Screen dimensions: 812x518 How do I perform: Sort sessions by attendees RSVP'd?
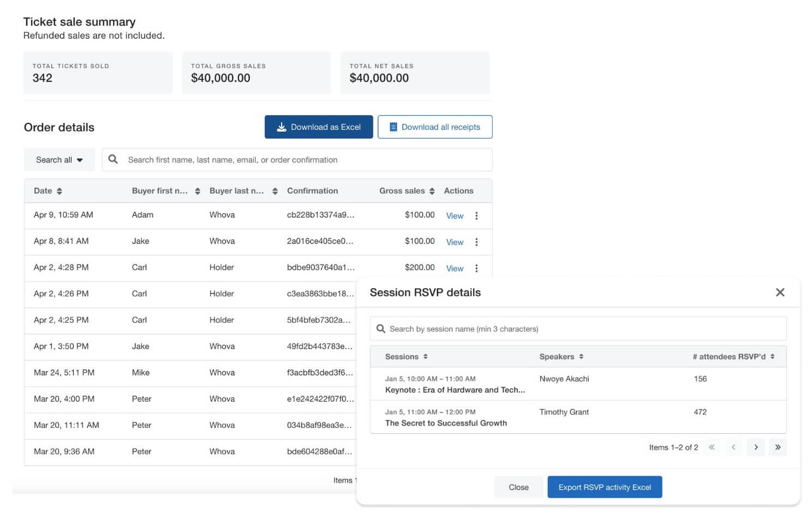click(x=772, y=356)
